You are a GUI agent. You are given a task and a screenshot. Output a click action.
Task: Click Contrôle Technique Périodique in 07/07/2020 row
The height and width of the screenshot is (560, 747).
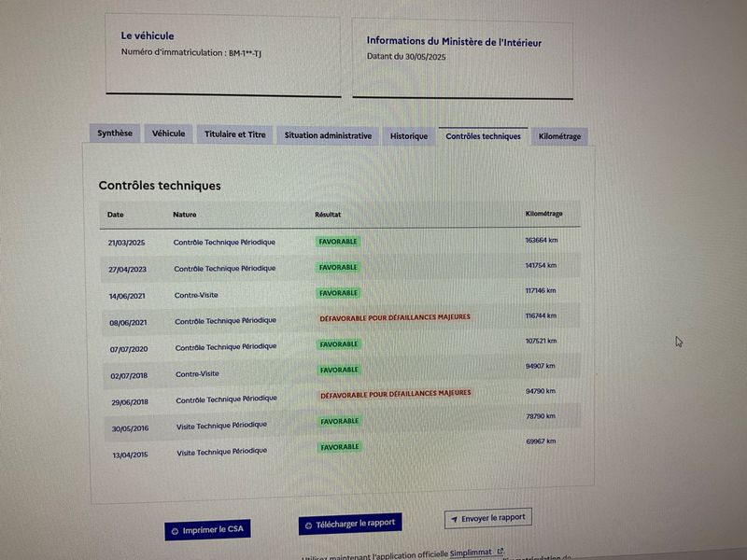(x=226, y=347)
